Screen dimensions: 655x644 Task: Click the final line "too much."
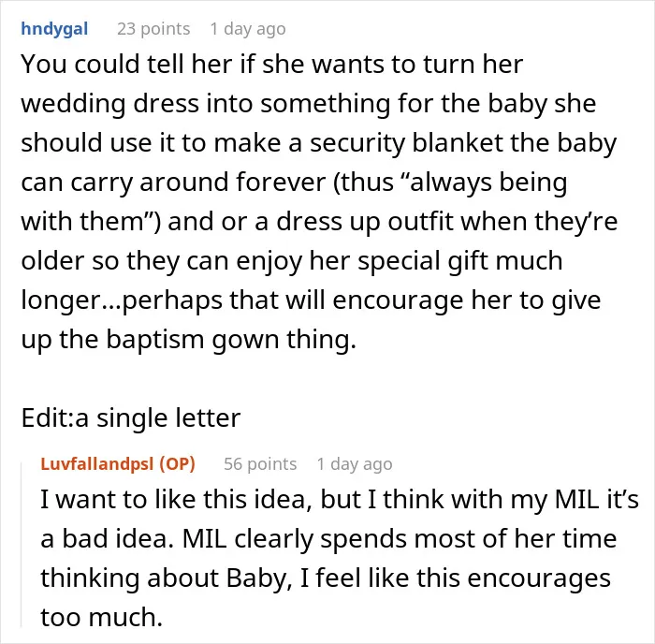(x=101, y=617)
